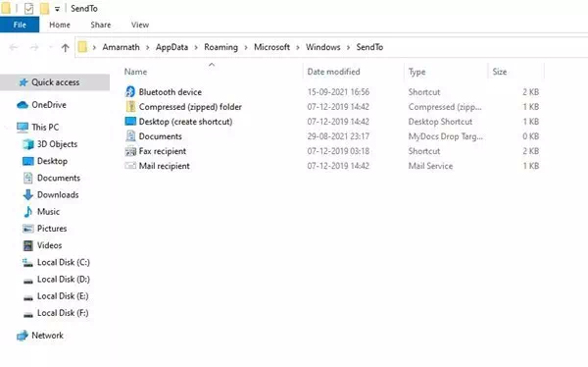Open the Share ribbon tab
The width and height of the screenshot is (588, 367).
click(x=101, y=25)
